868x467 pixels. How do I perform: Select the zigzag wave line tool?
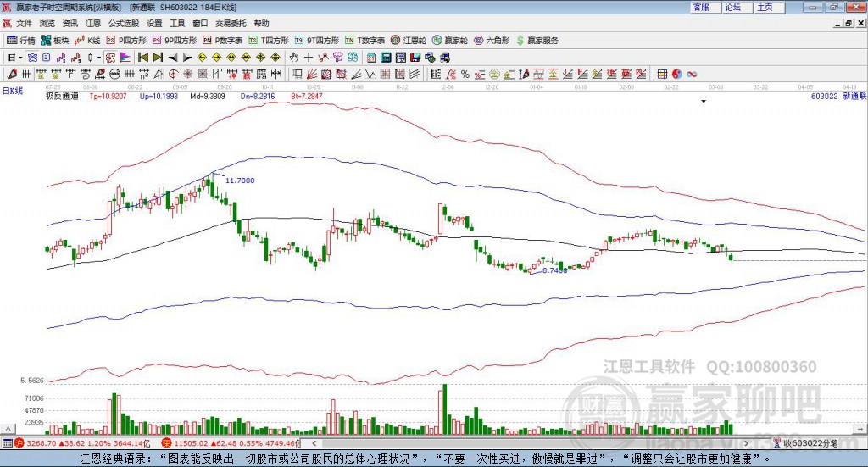pos(370,74)
